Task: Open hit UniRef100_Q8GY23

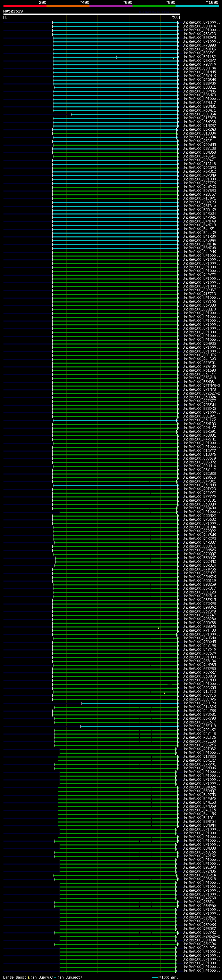Action: (199, 34)
